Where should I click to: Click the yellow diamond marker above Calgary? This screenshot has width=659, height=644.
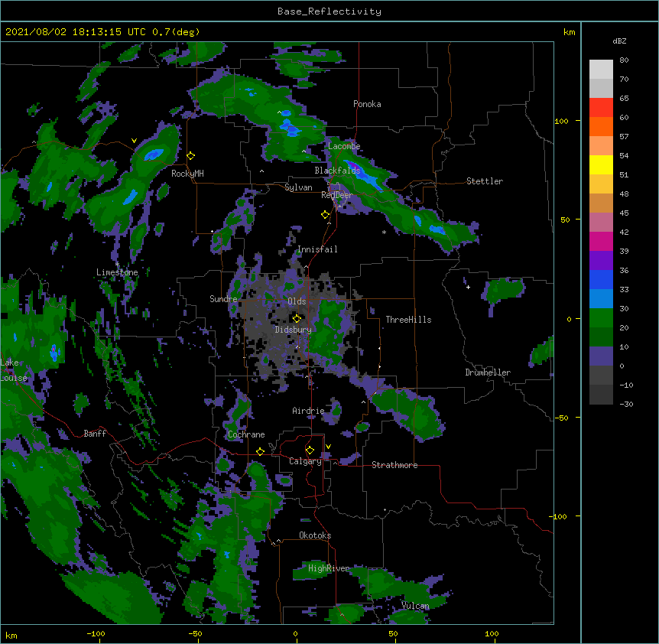click(x=310, y=450)
